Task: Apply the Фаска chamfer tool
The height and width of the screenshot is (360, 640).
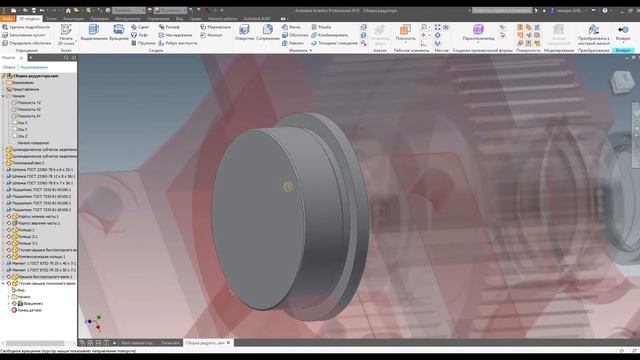Action: 291,27
